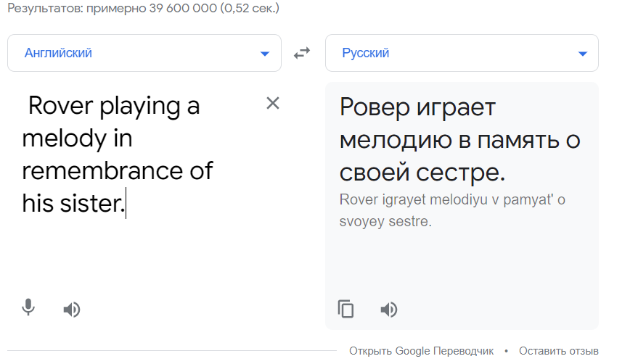Clear the English source text

click(x=273, y=103)
